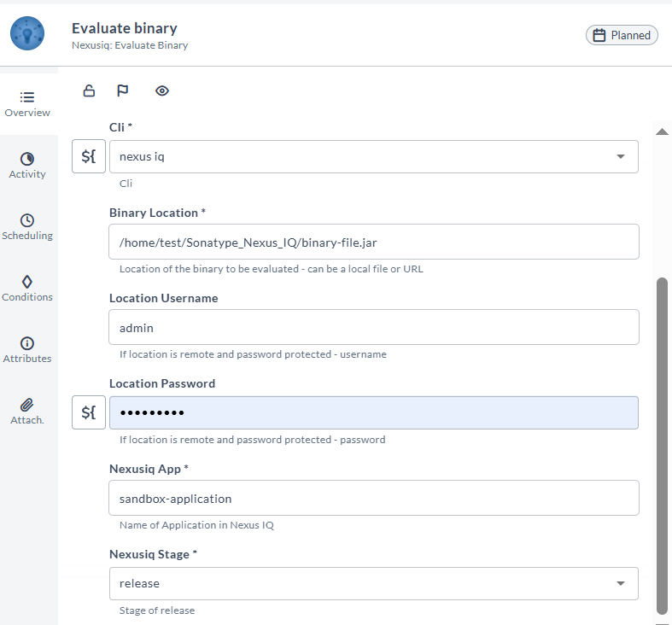672x625 pixels.
Task: Click the Nexusiq App field sandbox-application
Action: (x=374, y=498)
